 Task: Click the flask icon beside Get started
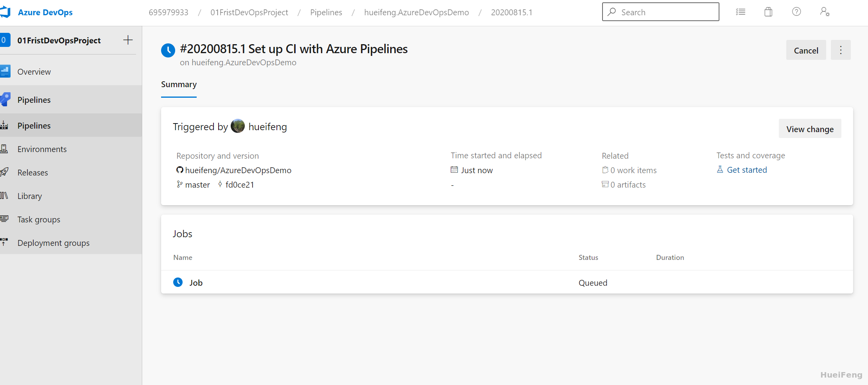coord(720,169)
